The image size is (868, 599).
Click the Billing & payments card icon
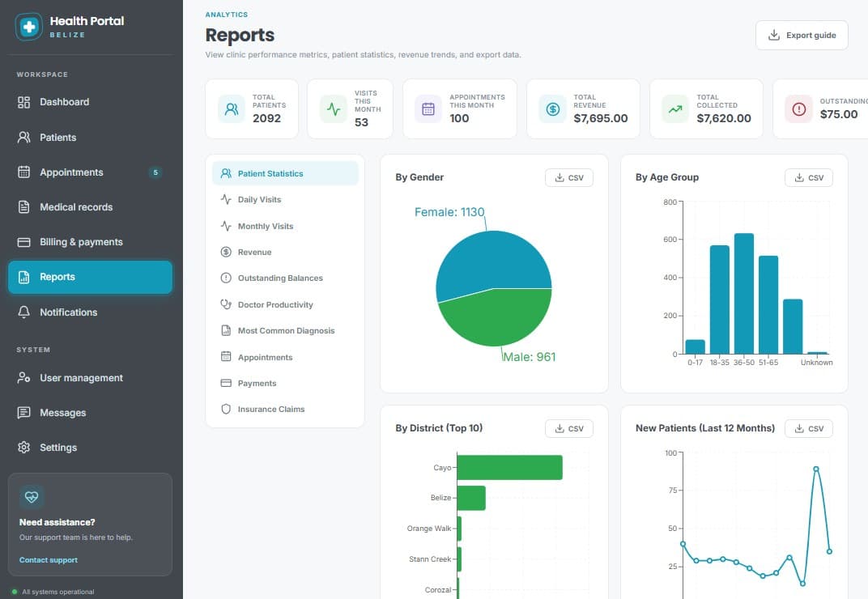[x=23, y=242]
